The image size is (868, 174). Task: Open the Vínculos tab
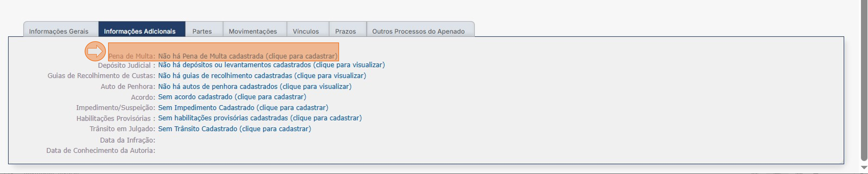pos(306,31)
